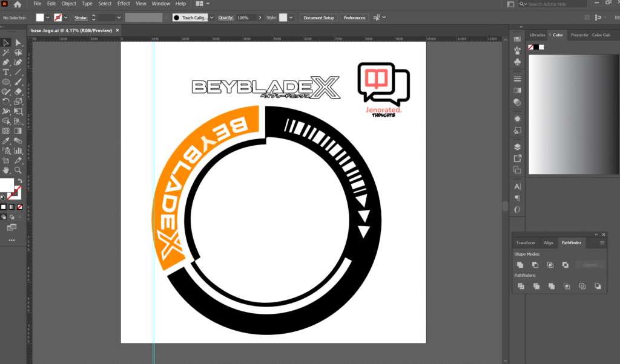Open the Object menu
The image size is (620, 364).
click(x=68, y=4)
